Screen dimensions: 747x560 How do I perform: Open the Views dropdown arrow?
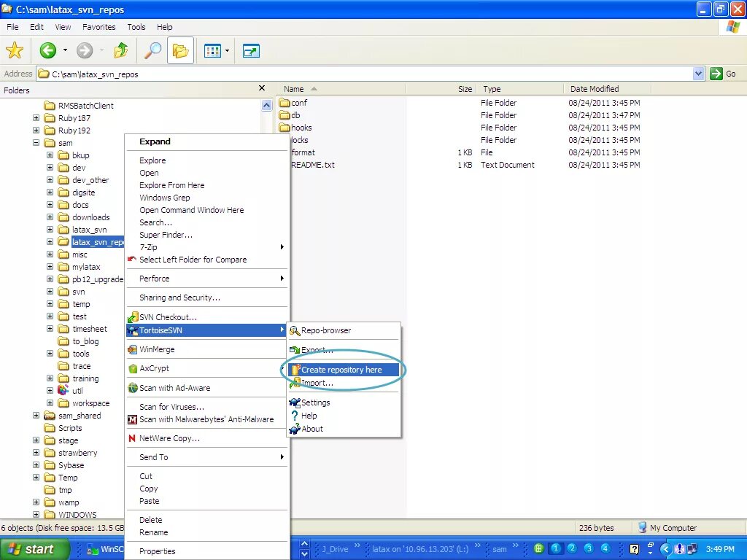pos(227,50)
